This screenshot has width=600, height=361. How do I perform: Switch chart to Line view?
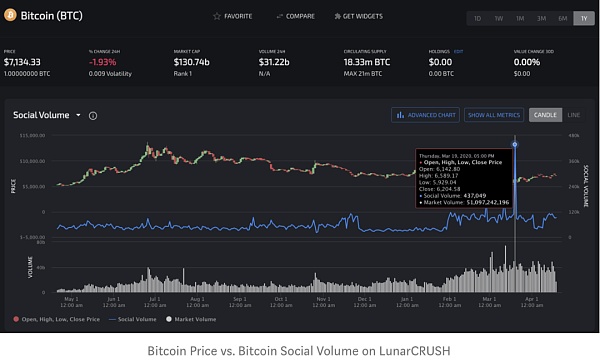pos(574,115)
